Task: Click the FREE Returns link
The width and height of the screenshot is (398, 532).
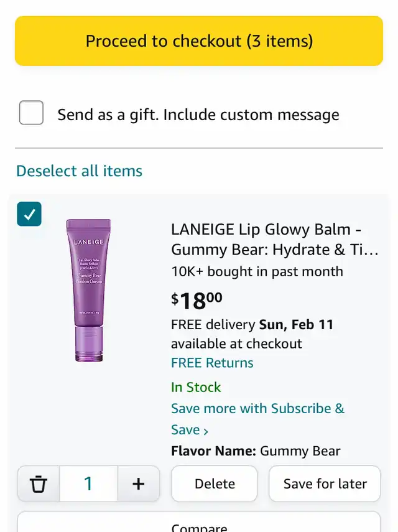Action: 212,363
